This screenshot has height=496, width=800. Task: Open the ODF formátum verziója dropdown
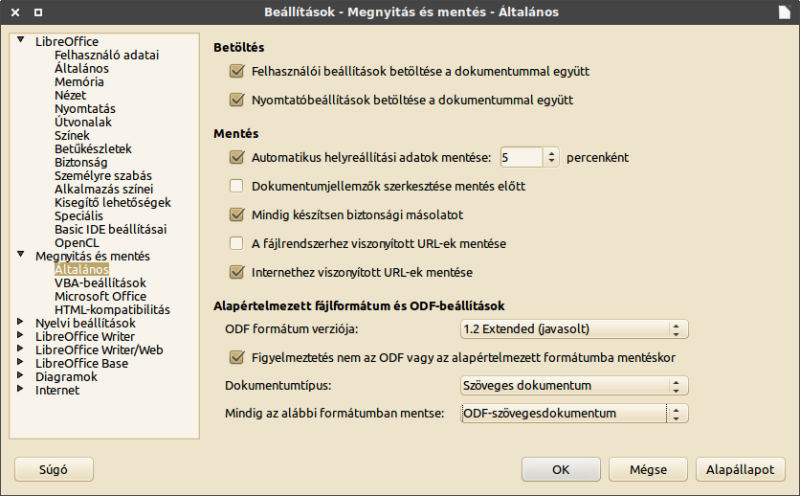click(x=574, y=329)
